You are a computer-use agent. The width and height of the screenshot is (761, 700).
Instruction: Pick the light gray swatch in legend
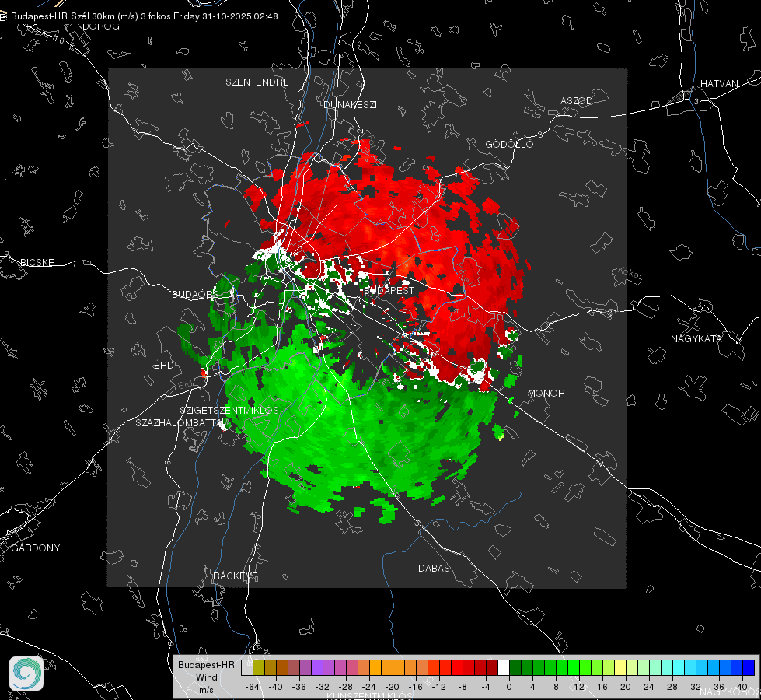(x=247, y=668)
